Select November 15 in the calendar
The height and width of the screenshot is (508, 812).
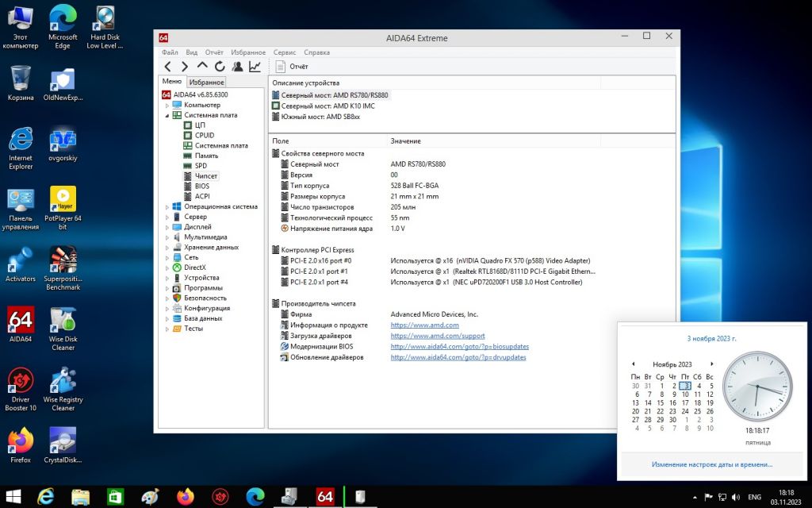tap(661, 402)
